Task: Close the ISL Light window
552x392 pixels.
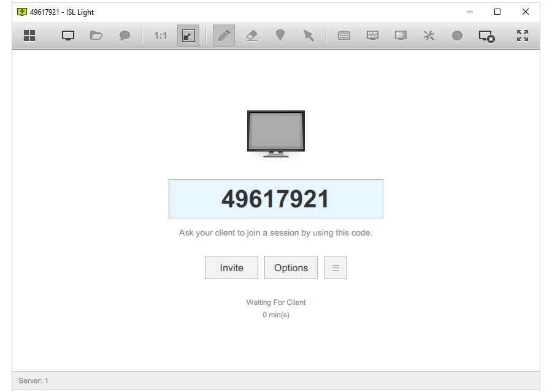Action: pyautogui.click(x=526, y=12)
